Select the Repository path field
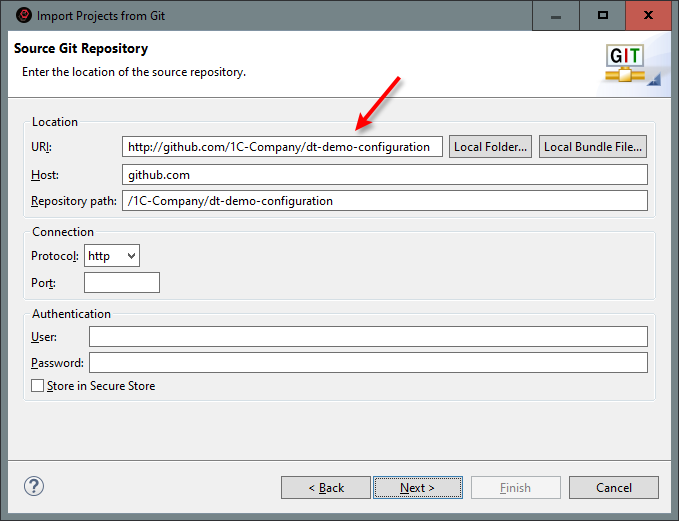Viewport: 679px width, 521px height. pyautogui.click(x=384, y=201)
